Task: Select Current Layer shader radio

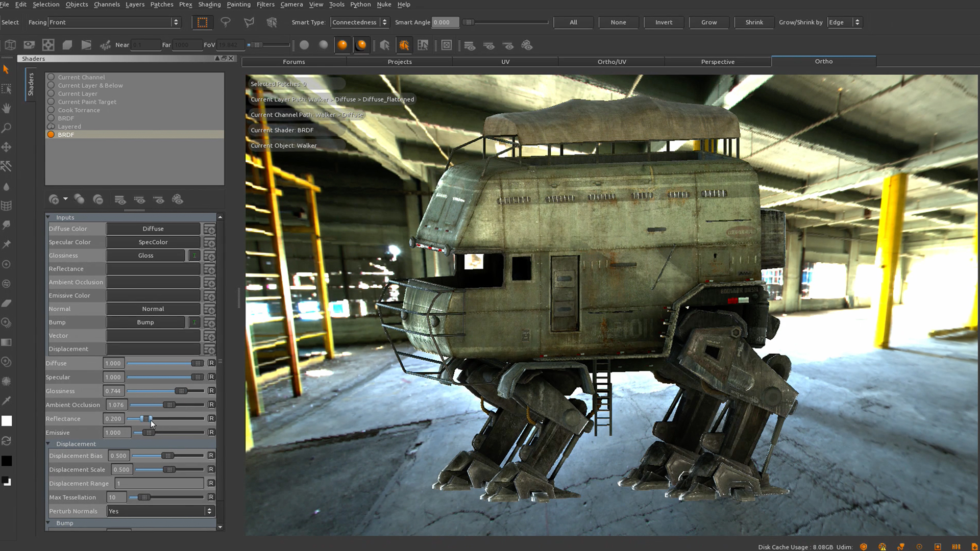Action: [x=51, y=93]
